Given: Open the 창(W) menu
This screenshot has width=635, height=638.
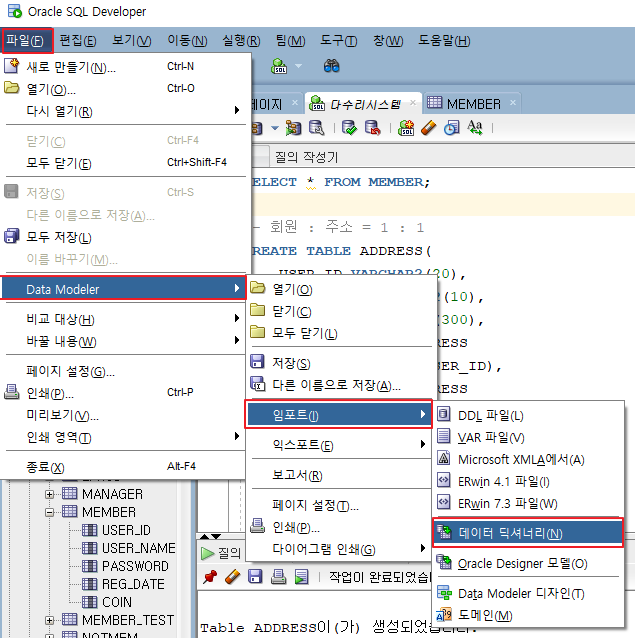Looking at the screenshot, I should [388, 41].
